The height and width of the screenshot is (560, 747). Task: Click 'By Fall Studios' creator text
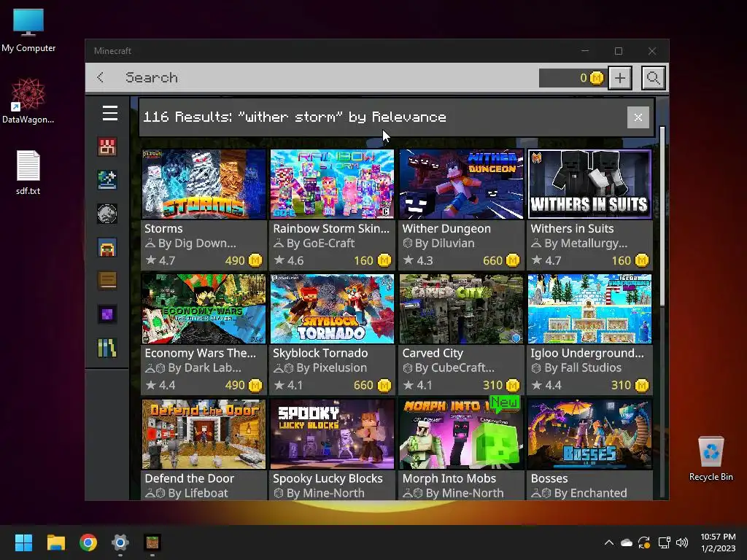coord(583,367)
